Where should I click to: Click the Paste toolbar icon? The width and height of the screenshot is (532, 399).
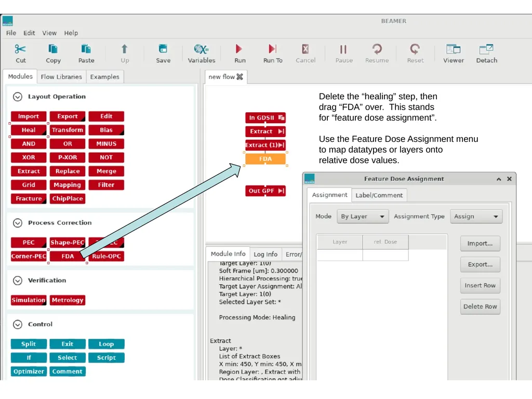coord(86,49)
